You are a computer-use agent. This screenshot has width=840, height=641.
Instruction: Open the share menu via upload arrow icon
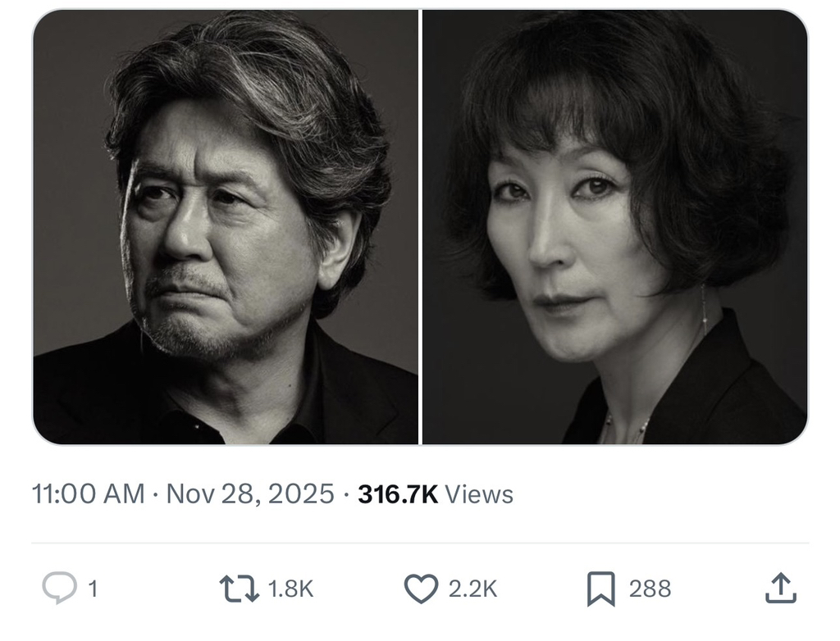pos(781,588)
